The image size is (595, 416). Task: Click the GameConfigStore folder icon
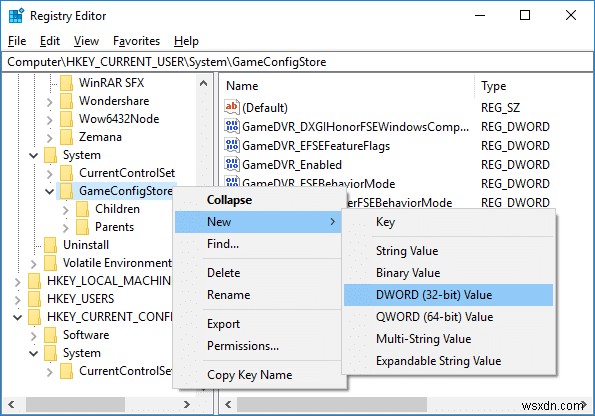tap(66, 191)
